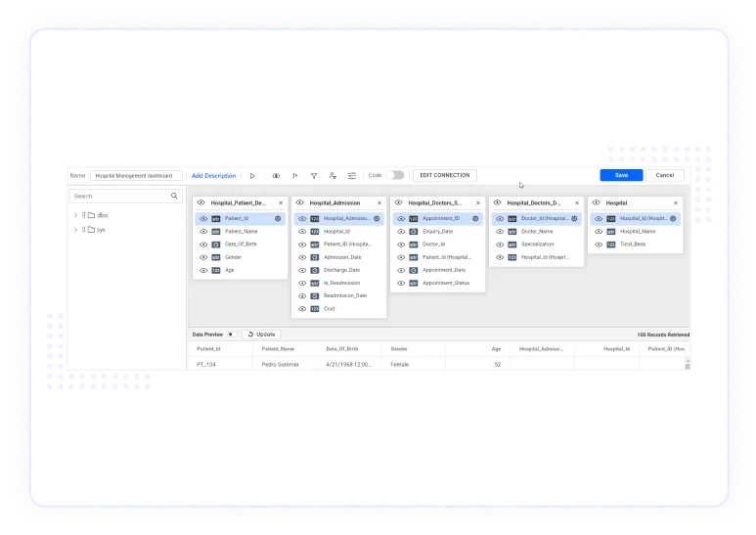
Task: Click the data type icon of Enquiry_Date
Action: [x=414, y=232]
